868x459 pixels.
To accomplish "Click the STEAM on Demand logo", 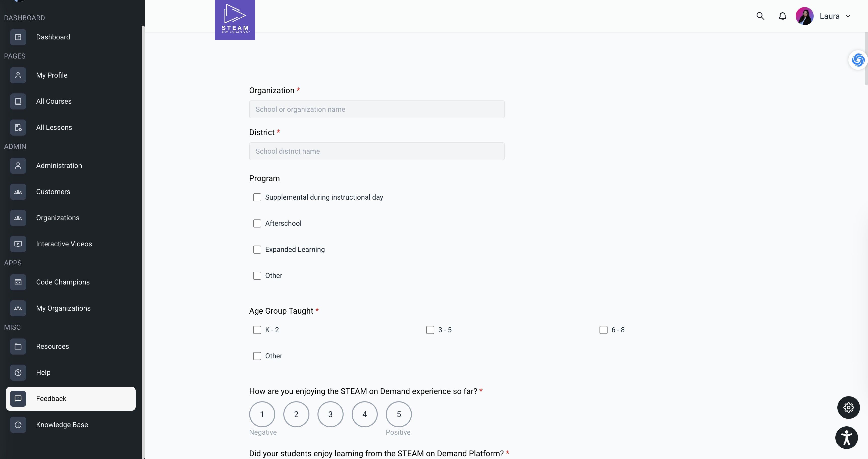I will [235, 20].
